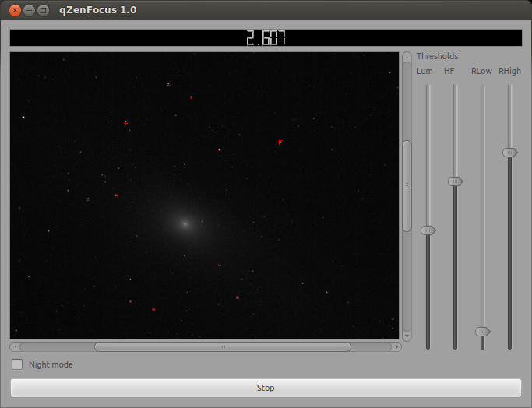Screen dimensions: 532x408
Task: Click the Thresholds group label
Action: coord(437,56)
